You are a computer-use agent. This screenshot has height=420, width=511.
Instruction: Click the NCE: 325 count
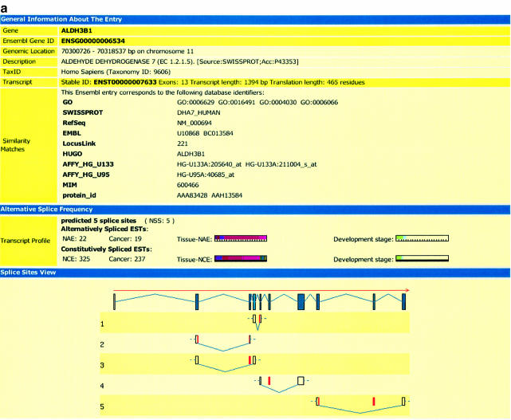pyautogui.click(x=76, y=259)
